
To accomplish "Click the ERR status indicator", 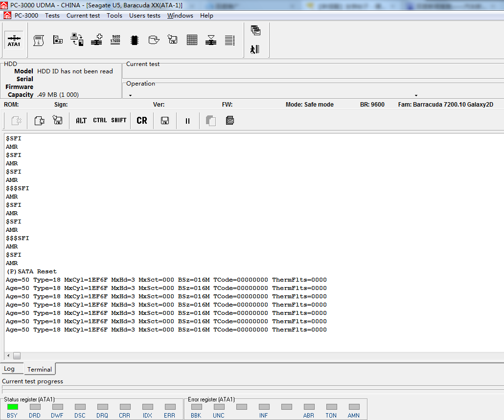I will 170,407.
